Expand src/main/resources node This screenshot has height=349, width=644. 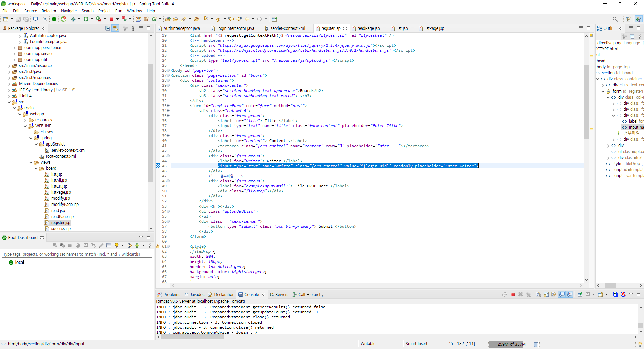click(x=9, y=66)
